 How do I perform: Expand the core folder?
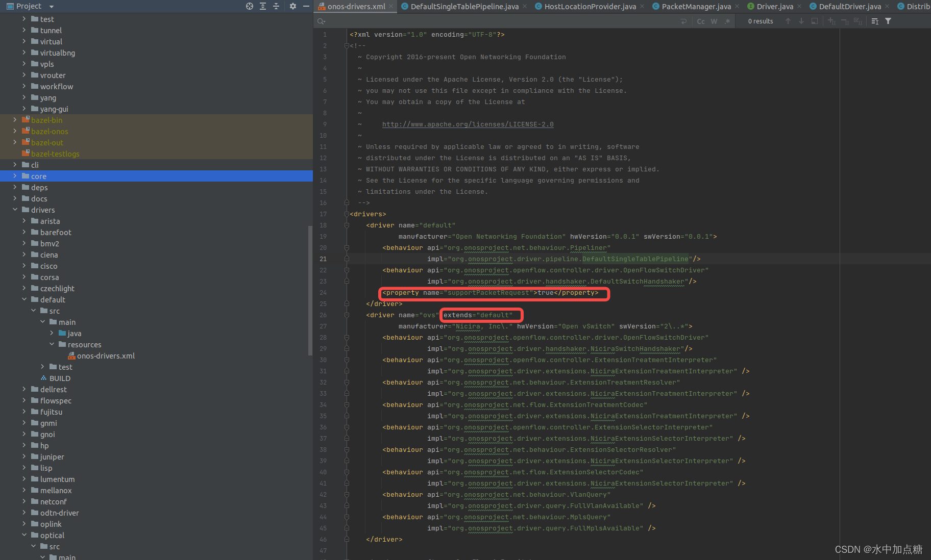click(x=15, y=176)
